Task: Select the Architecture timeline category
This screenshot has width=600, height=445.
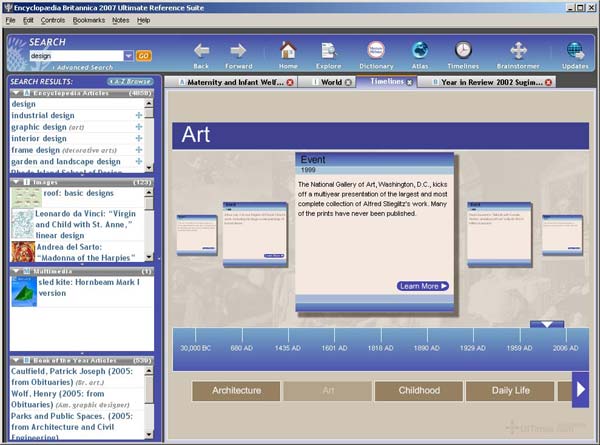Action: pyautogui.click(x=236, y=391)
